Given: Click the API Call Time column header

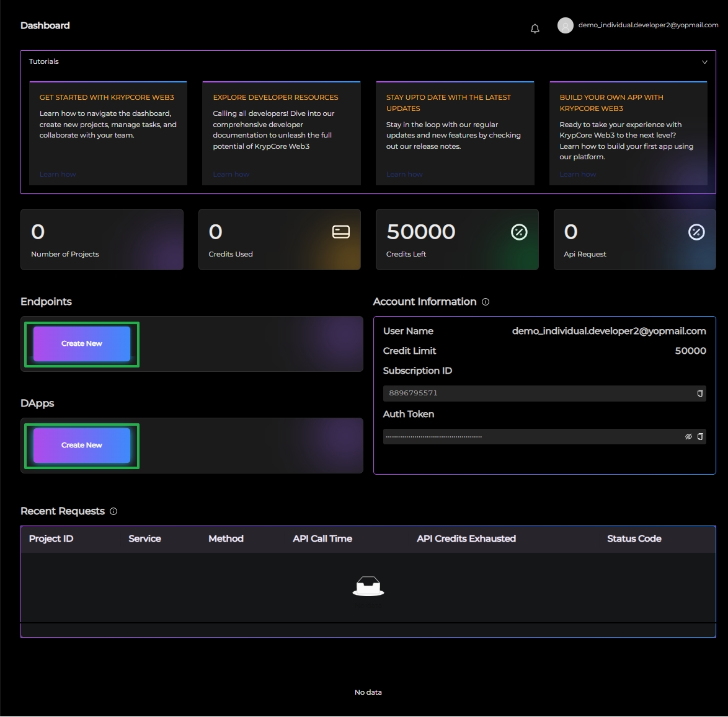Looking at the screenshot, I should click(322, 539).
